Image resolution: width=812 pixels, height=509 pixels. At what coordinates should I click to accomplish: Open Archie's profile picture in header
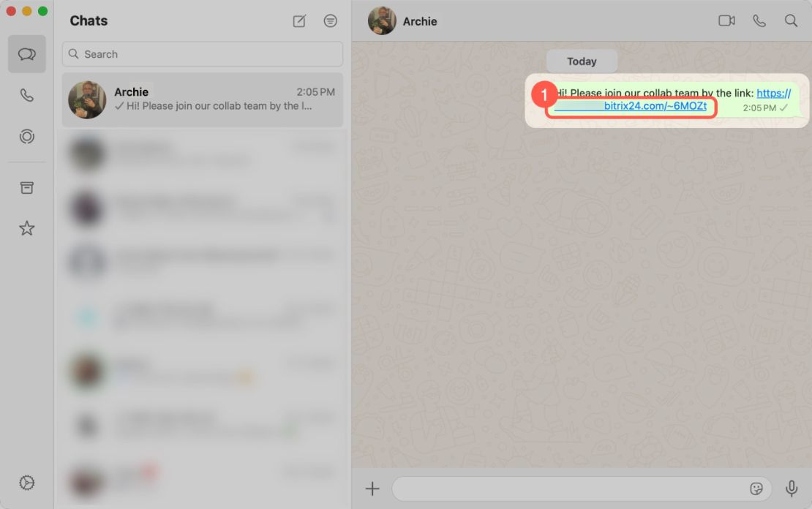coord(382,20)
